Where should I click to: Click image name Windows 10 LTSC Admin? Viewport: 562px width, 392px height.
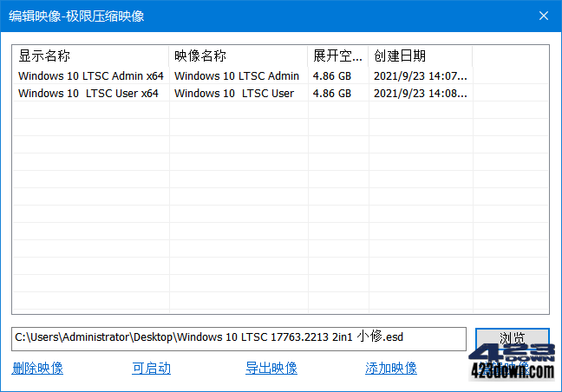(237, 76)
